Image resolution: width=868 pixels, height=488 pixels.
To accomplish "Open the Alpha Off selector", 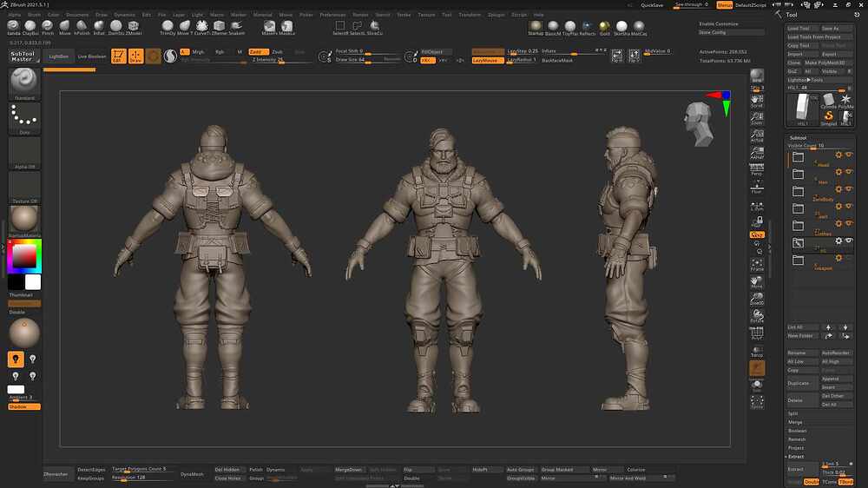I will (x=24, y=153).
